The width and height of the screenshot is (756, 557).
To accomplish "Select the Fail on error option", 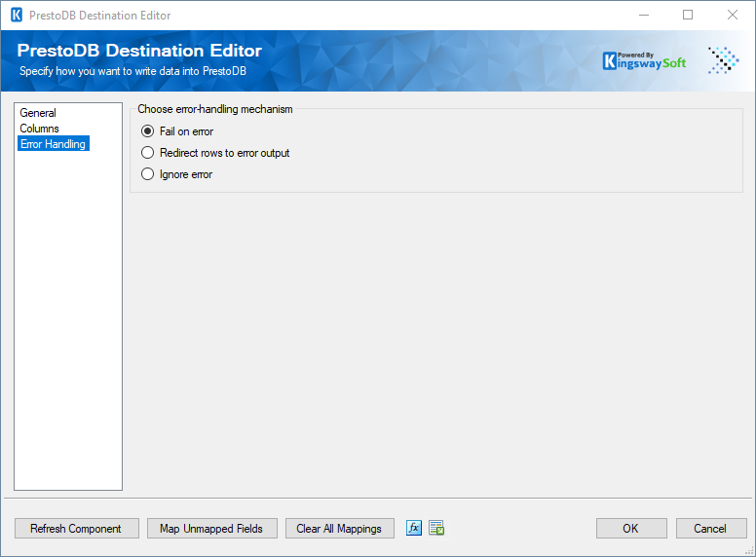I will 177,131.
